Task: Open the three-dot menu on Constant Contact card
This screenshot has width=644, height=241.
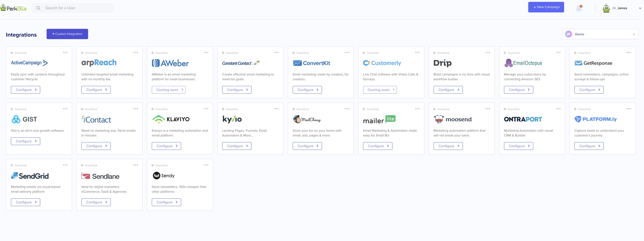Action: click(x=277, y=53)
